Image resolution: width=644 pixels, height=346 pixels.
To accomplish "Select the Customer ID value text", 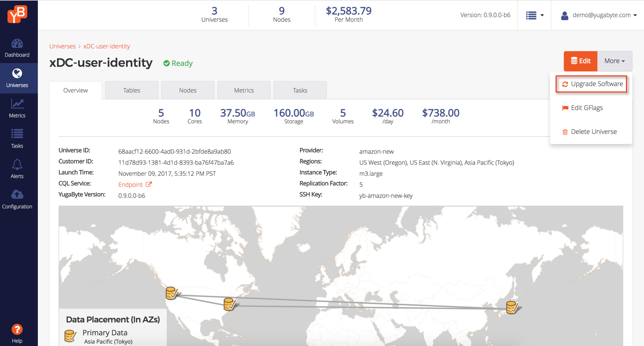I will pyautogui.click(x=176, y=162).
